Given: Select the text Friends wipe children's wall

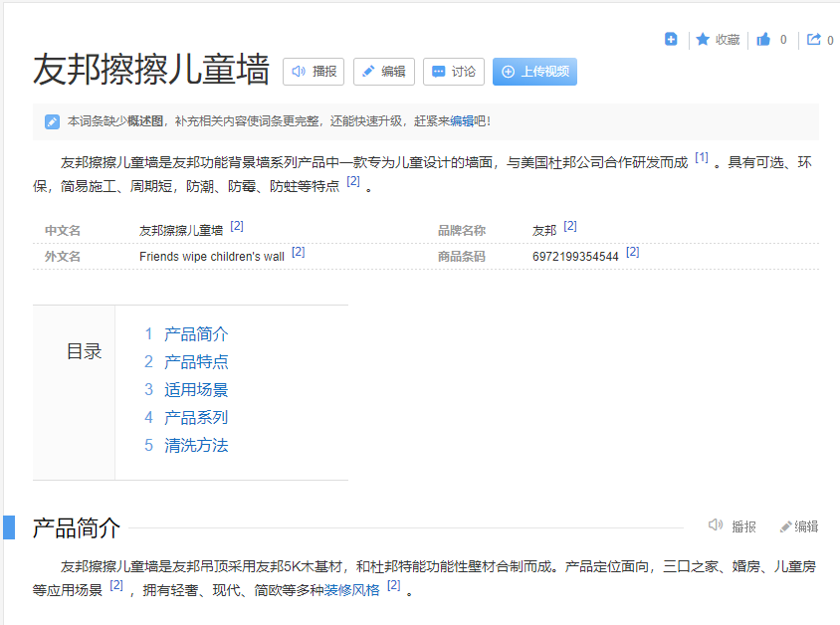Looking at the screenshot, I should (212, 257).
